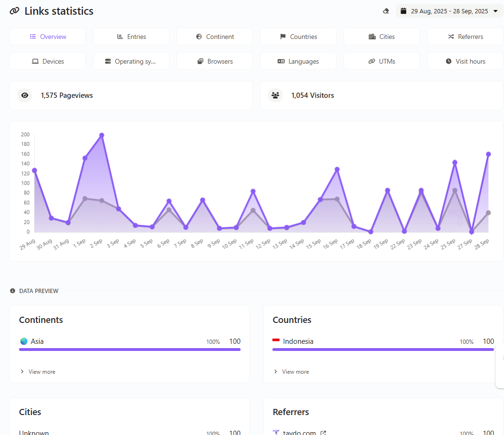
Task: Switch to the Entries tab
Action: coord(131,37)
